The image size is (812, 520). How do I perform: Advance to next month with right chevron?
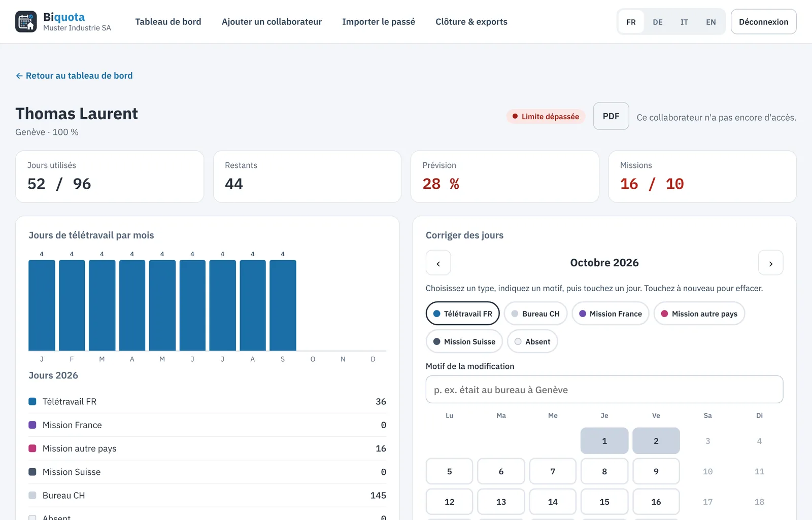tap(770, 263)
